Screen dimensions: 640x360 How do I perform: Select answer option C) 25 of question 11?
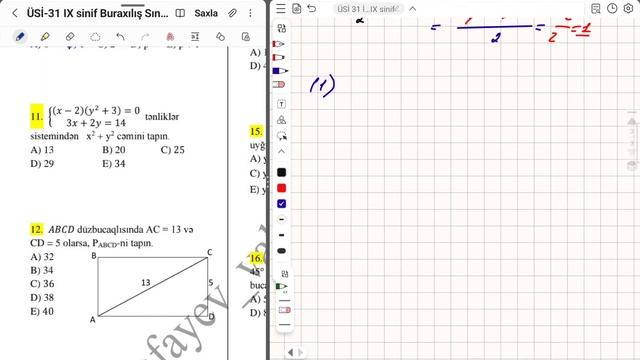tap(173, 150)
